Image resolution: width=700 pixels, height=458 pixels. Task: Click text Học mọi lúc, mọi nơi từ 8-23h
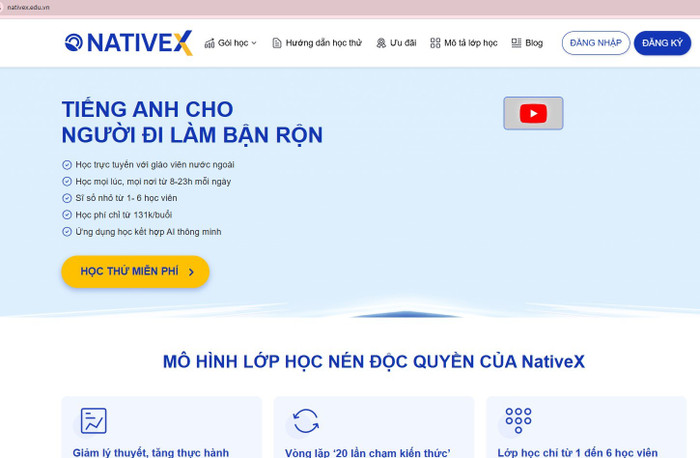(153, 181)
